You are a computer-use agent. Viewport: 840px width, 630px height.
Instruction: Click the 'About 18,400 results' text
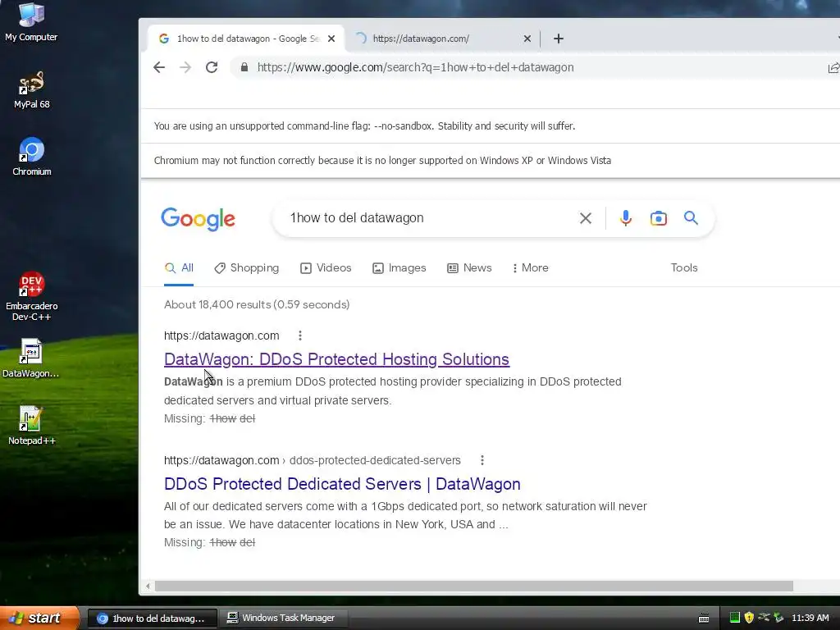(257, 304)
